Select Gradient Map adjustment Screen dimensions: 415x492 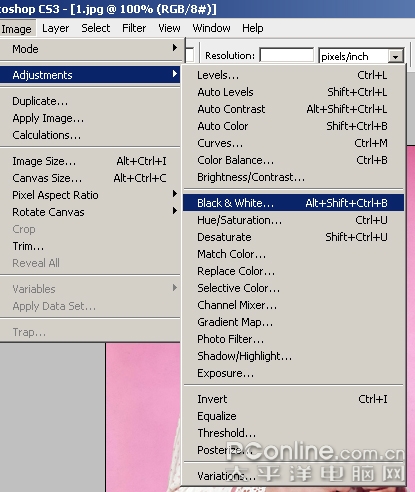pos(293,322)
